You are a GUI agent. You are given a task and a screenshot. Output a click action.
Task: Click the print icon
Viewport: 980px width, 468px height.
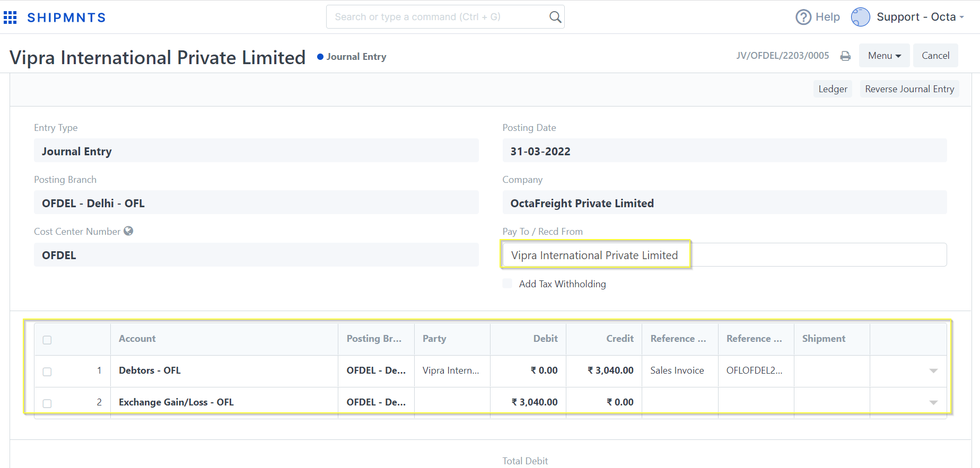845,56
